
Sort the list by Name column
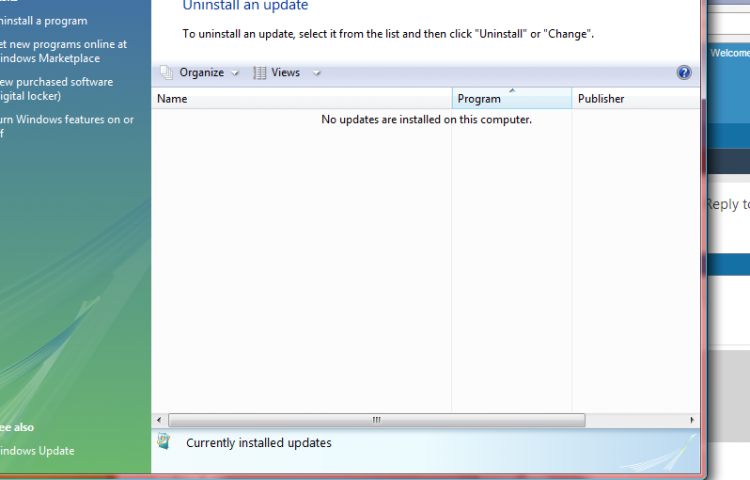[x=300, y=99]
